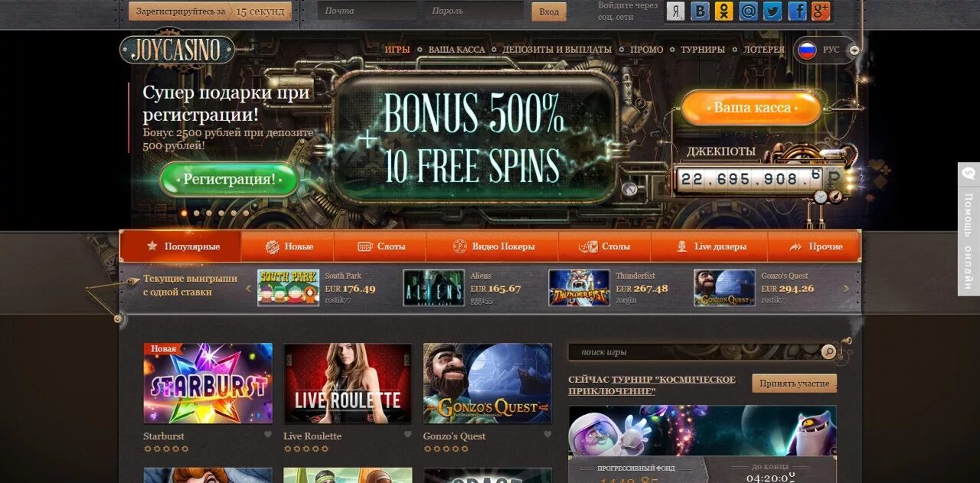Log in via the Odnoklassniki icon

(724, 11)
